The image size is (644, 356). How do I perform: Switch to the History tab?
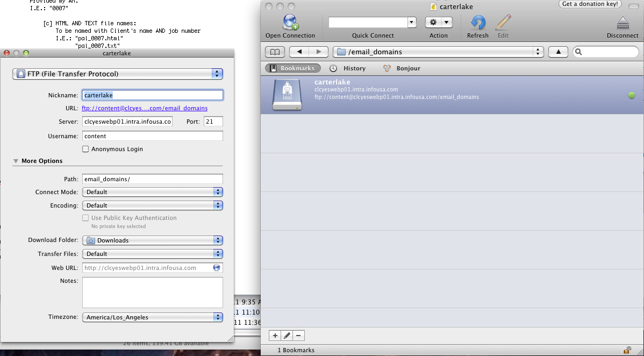coord(348,68)
